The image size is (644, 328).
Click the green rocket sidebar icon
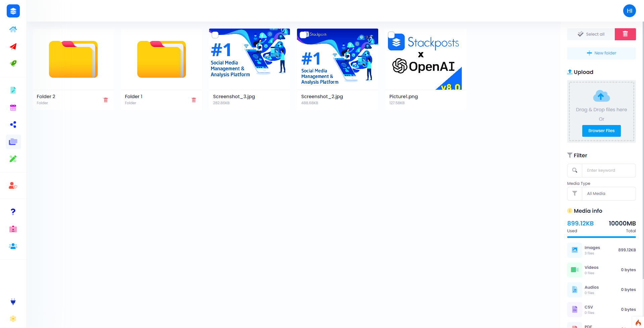pyautogui.click(x=13, y=64)
